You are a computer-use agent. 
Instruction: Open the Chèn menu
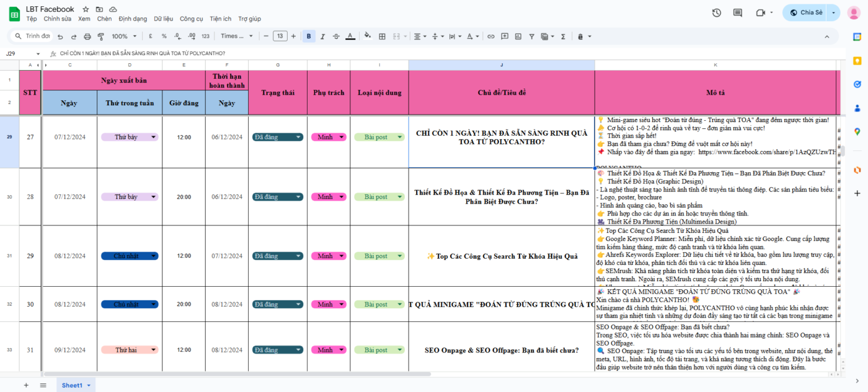(x=104, y=19)
